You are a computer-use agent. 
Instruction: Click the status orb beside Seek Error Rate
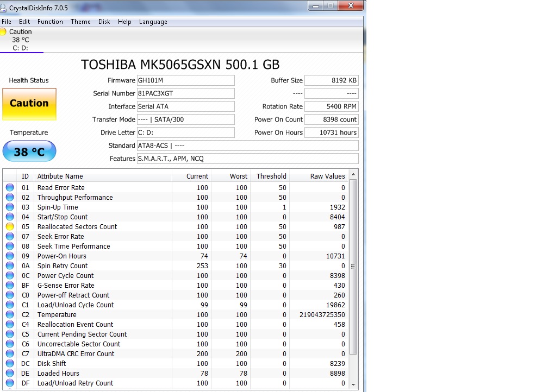pyautogui.click(x=10, y=236)
